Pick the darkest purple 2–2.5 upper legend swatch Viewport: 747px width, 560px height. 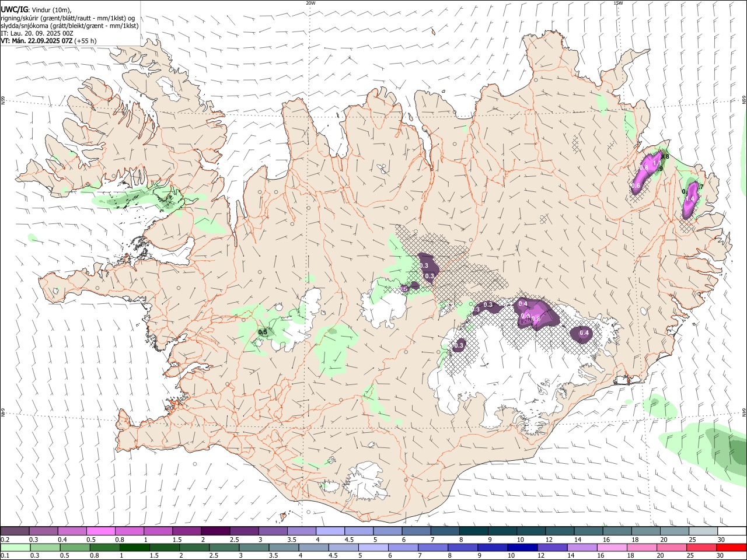pyautogui.click(x=215, y=531)
